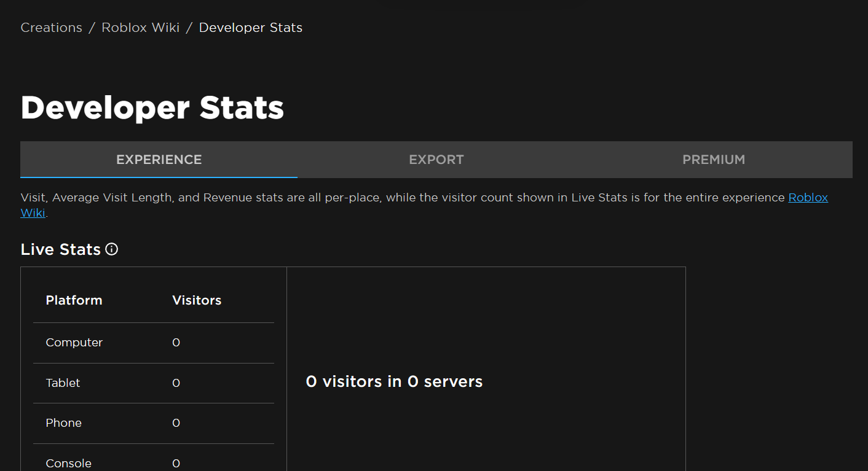Follow the blue Roblox Wiki hyperlink in the description

[x=808, y=198]
